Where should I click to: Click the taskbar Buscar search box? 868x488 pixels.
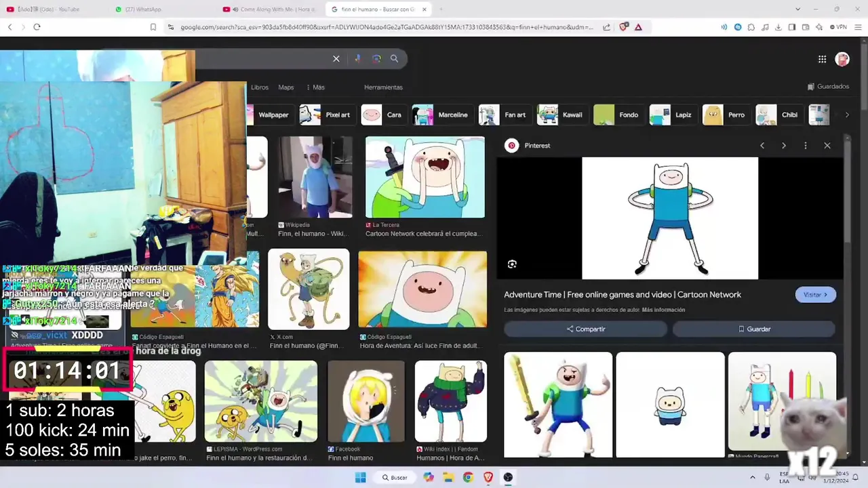click(393, 477)
